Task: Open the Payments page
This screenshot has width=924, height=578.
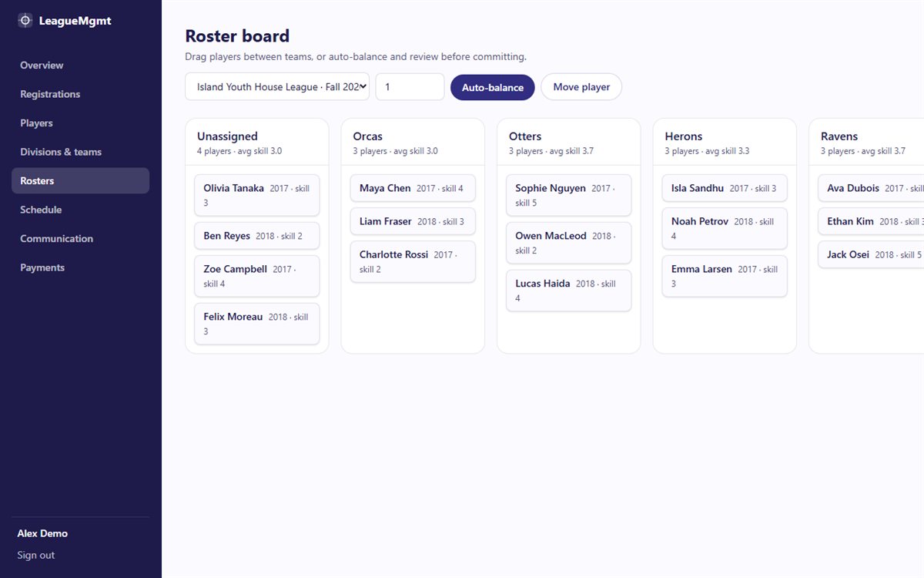Action: [80, 267]
